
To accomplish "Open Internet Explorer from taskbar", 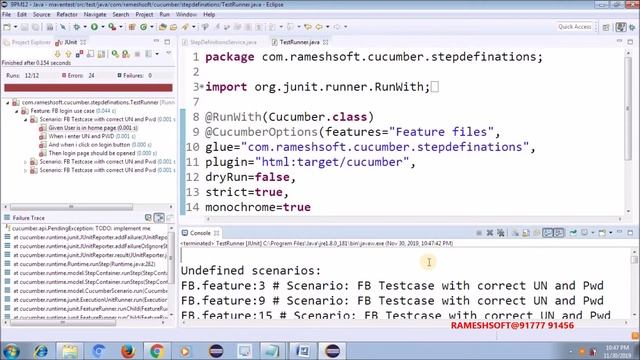I will pyautogui.click(x=40, y=351).
